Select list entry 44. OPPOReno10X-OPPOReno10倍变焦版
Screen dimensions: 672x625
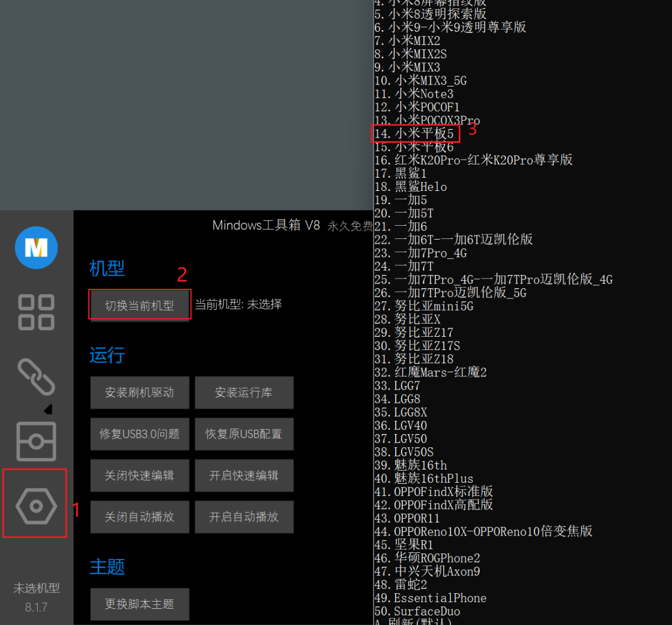coord(483,531)
